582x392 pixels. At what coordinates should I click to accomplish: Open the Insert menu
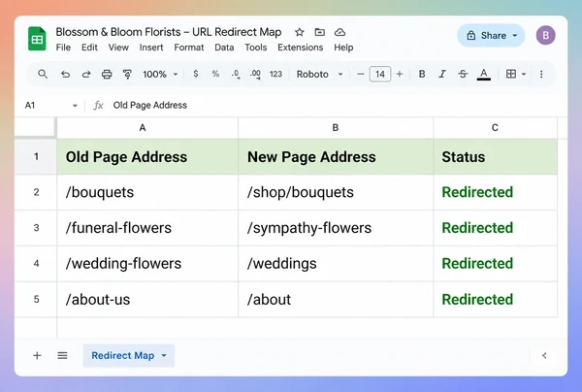[x=151, y=48]
